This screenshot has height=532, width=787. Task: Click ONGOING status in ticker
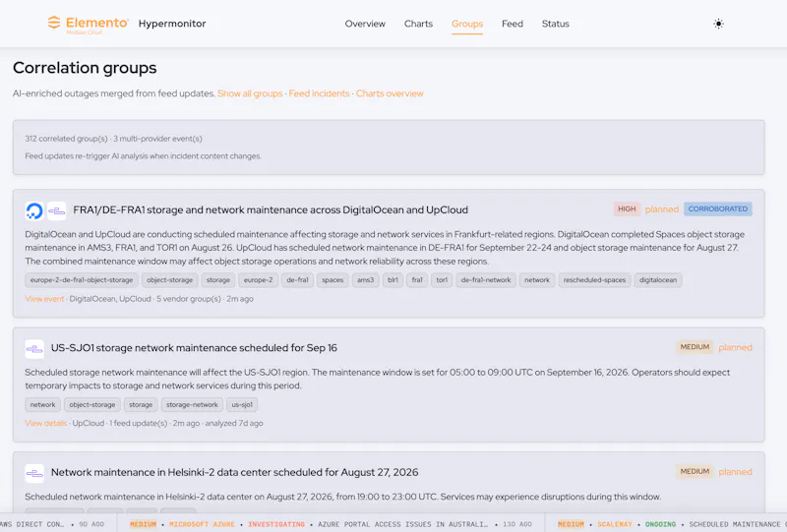(x=660, y=524)
